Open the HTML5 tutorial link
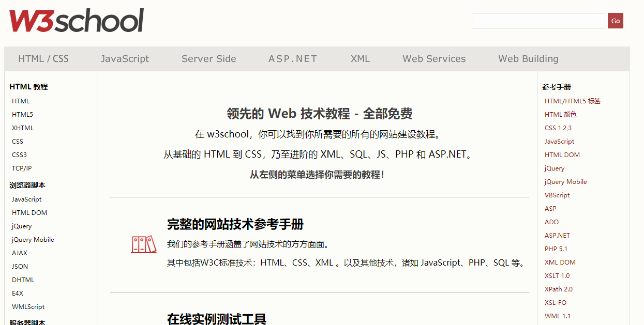Screen dimensions: 644x325 pyautogui.click(x=22, y=114)
